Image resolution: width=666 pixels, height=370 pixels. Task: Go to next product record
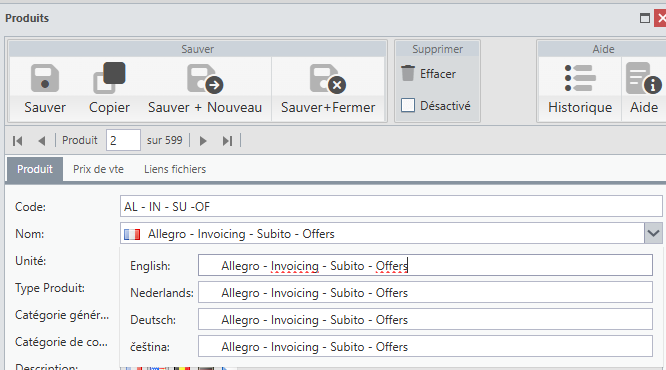[x=203, y=141]
